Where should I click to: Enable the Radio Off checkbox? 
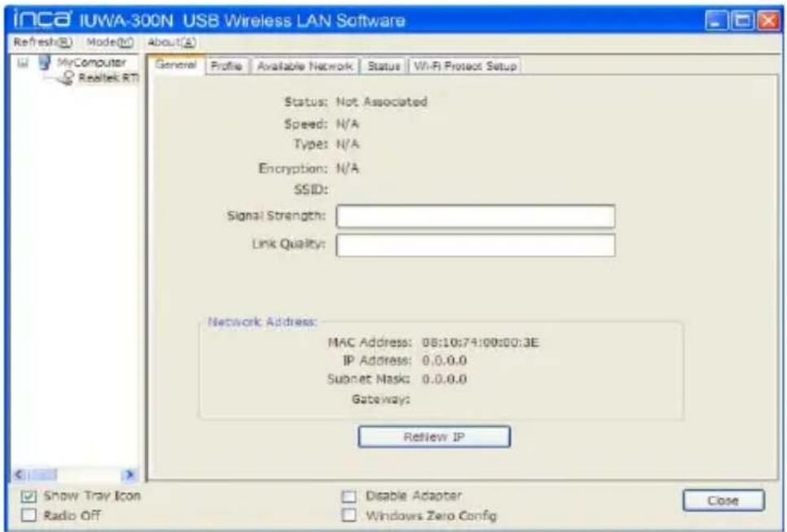point(28,516)
